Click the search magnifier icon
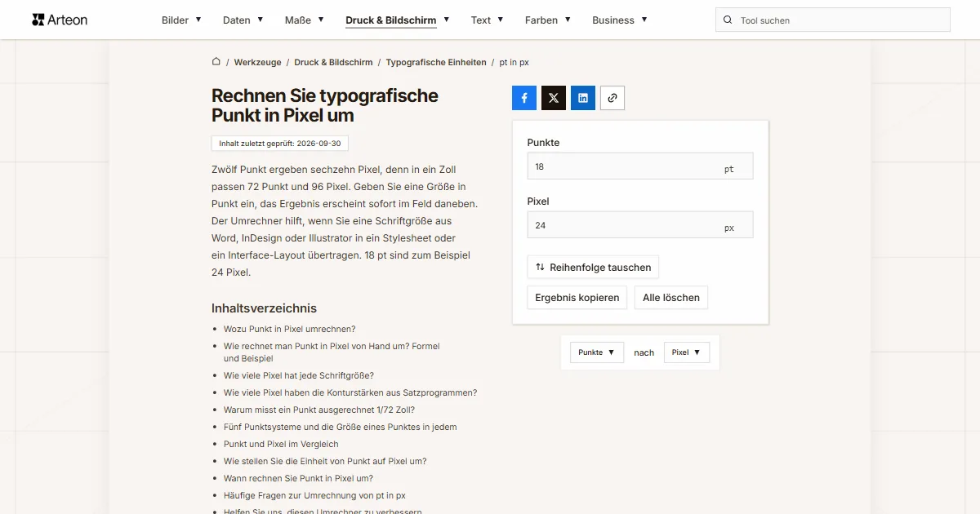 click(x=728, y=20)
